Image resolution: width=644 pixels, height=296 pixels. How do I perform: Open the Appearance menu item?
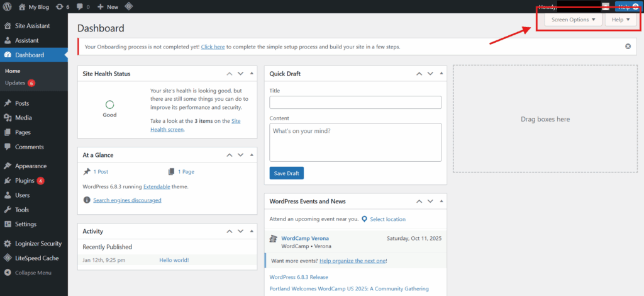pyautogui.click(x=30, y=166)
